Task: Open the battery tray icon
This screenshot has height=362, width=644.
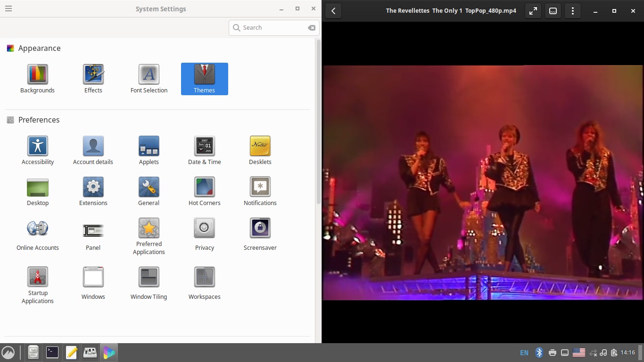Action: (x=614, y=353)
